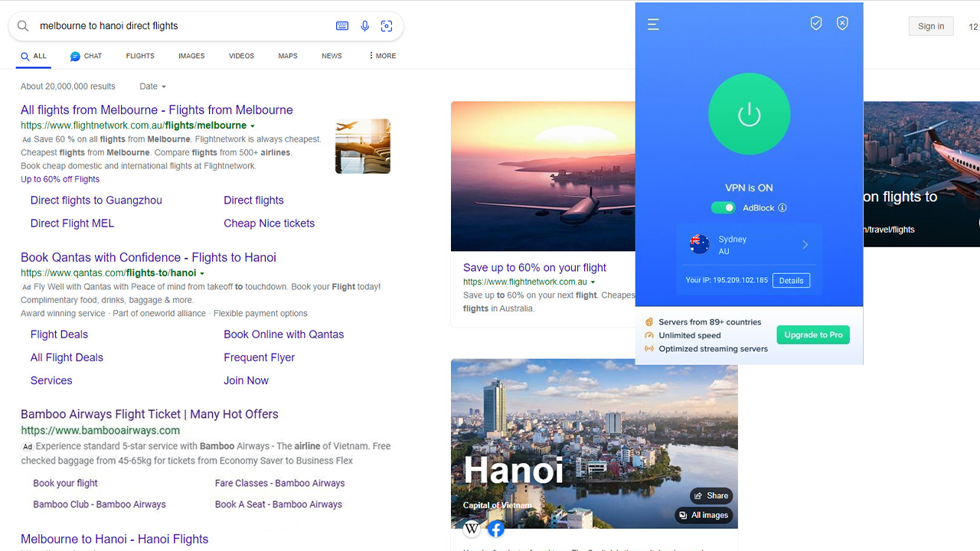Click the Direct flights sitelink under Flightnetwork
The image size is (980, 551).
coord(253,201)
